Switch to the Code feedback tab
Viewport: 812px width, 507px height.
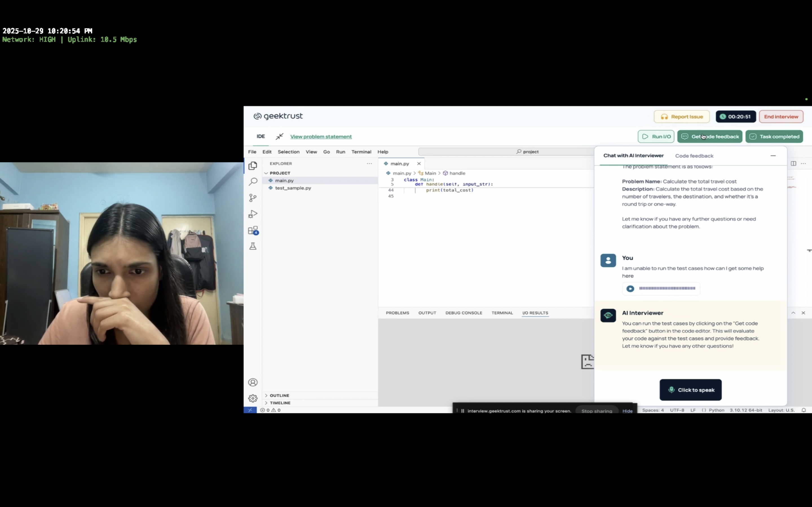(694, 156)
